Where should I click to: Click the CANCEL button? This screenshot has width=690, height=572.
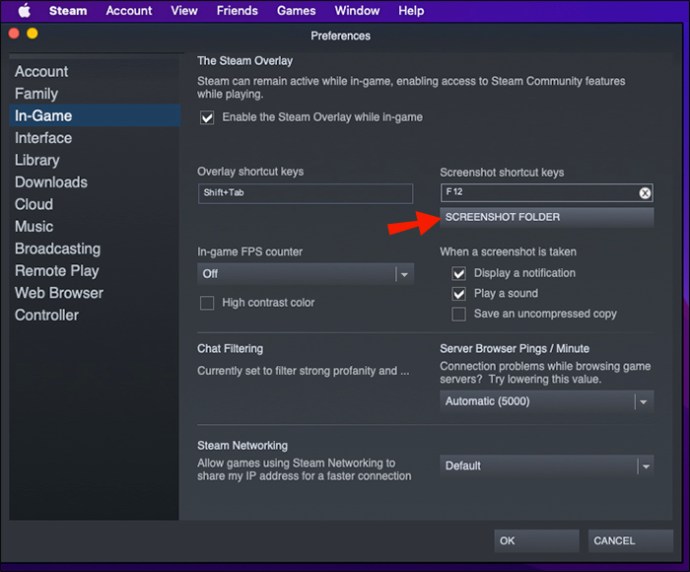coord(631,541)
